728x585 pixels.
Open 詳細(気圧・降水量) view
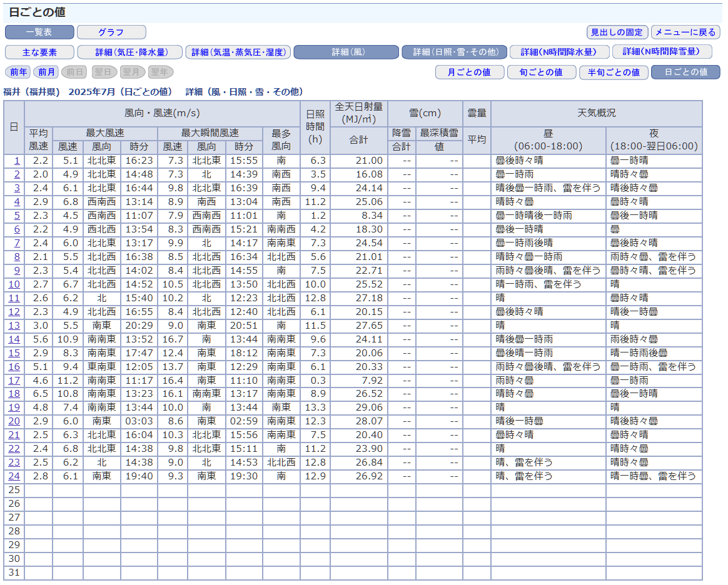[x=130, y=52]
